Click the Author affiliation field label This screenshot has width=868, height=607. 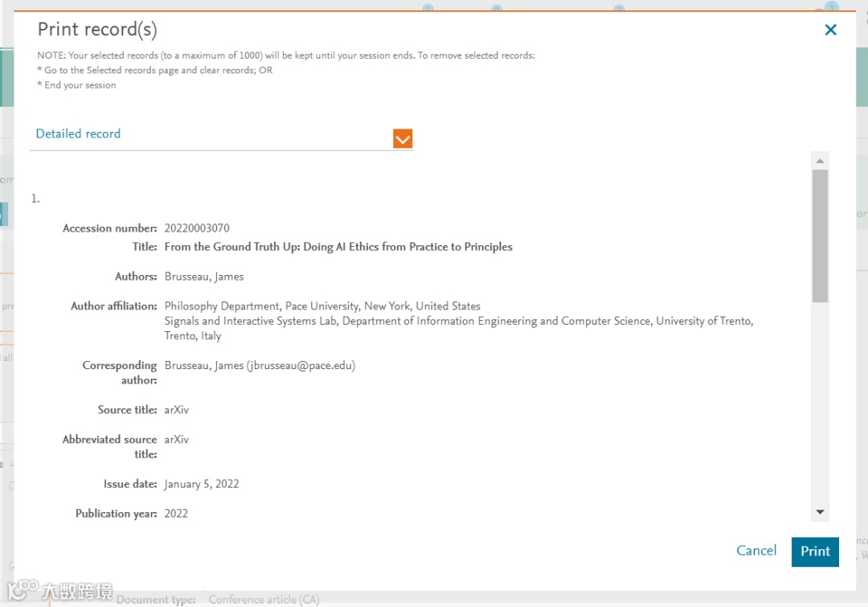[x=114, y=306]
